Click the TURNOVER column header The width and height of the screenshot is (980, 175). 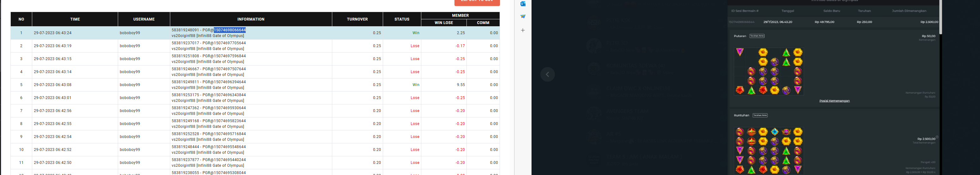click(x=357, y=19)
